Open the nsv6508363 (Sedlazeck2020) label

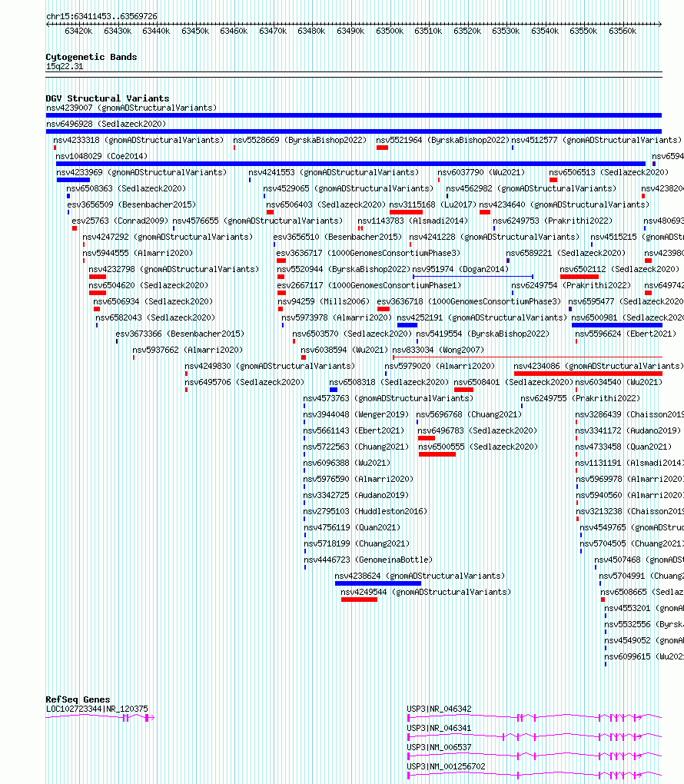[126, 188]
